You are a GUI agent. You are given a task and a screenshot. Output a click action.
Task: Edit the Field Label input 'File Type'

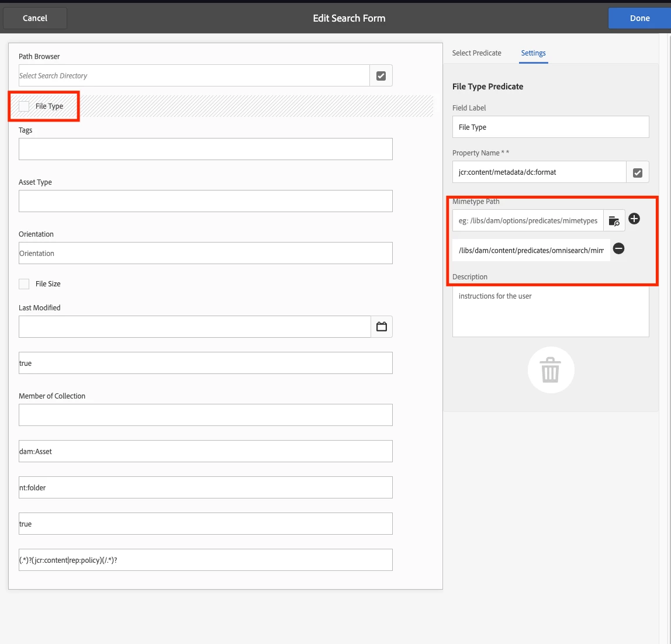551,127
